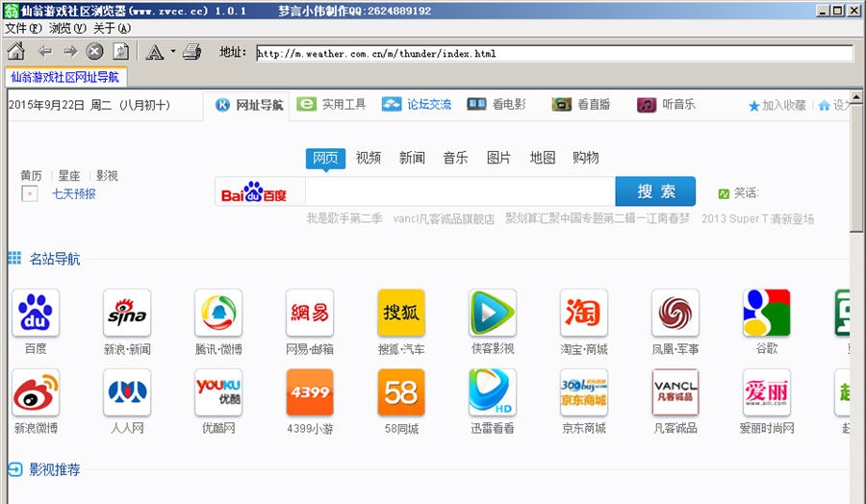
Task: Select the 购物 search category
Action: (585, 158)
